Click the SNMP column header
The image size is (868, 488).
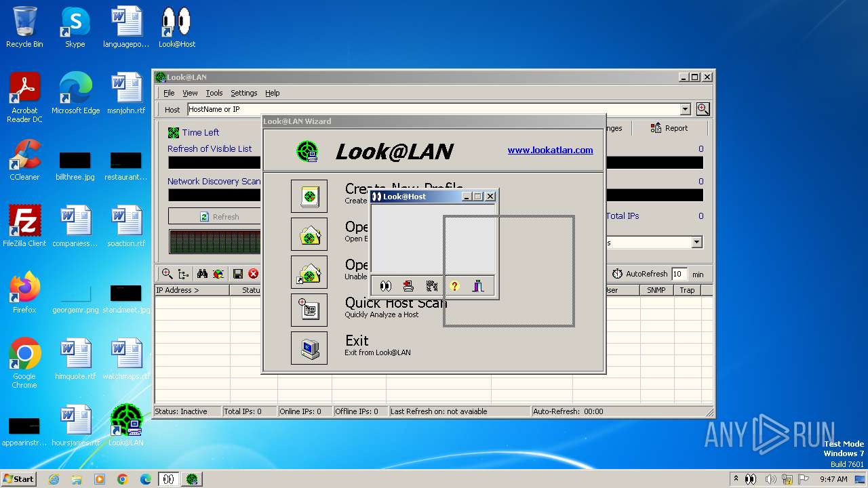[656, 290]
